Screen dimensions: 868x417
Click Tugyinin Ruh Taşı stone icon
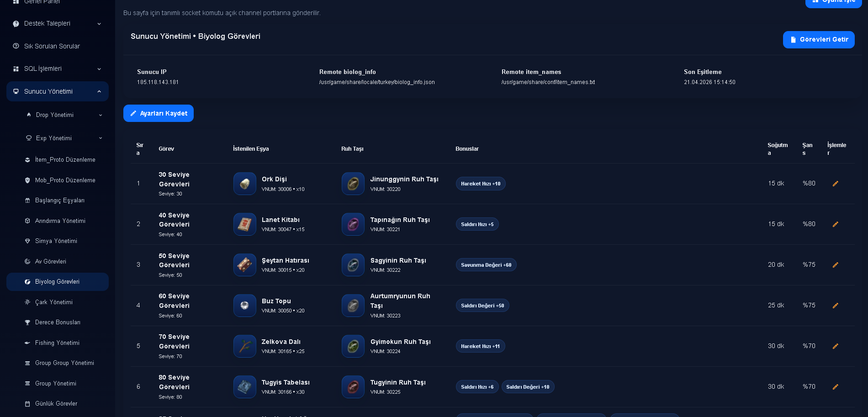[353, 387]
